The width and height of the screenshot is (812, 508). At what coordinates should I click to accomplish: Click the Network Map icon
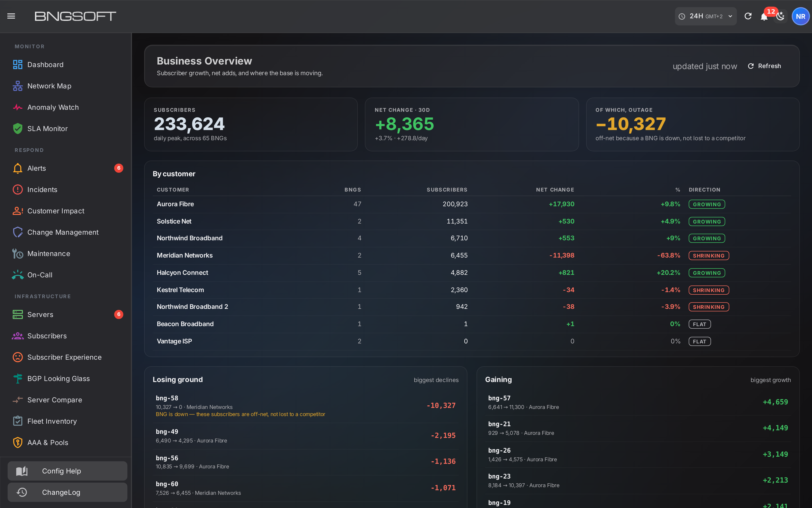(x=18, y=86)
